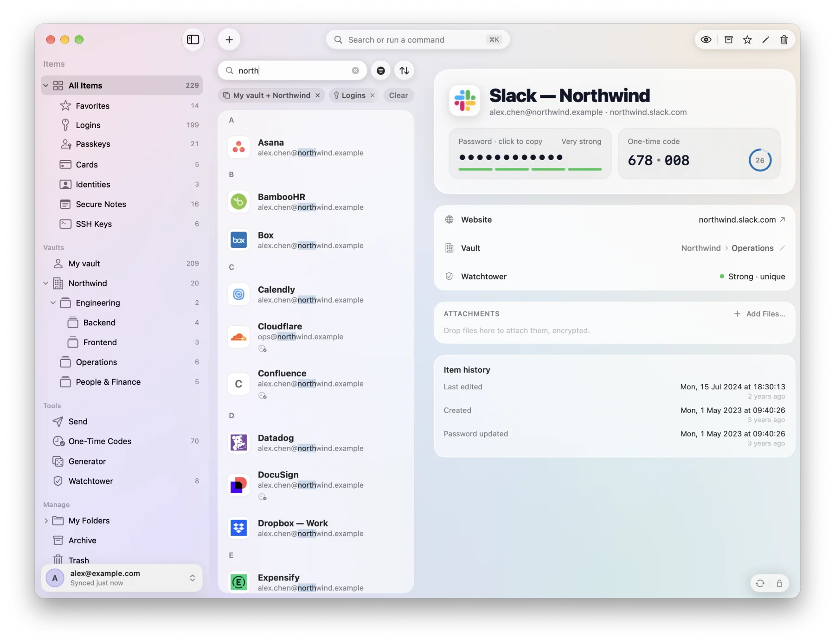This screenshot has height=644, width=835.
Task: Open the account switcher for alex@example.com
Action: [122, 578]
